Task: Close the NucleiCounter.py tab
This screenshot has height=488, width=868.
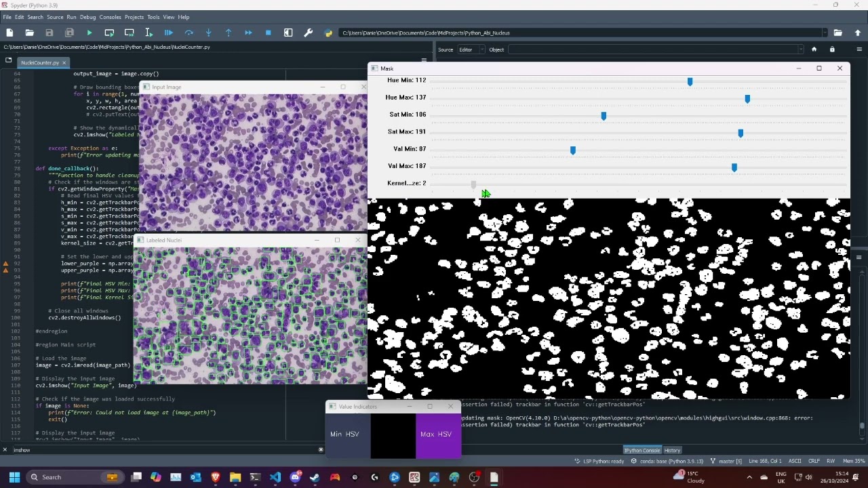Action: click(64, 63)
